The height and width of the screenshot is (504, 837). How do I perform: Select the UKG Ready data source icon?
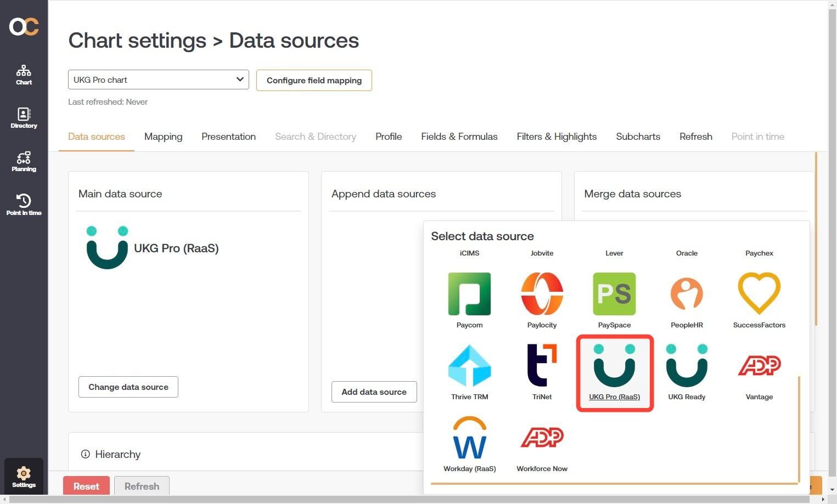[x=687, y=366]
